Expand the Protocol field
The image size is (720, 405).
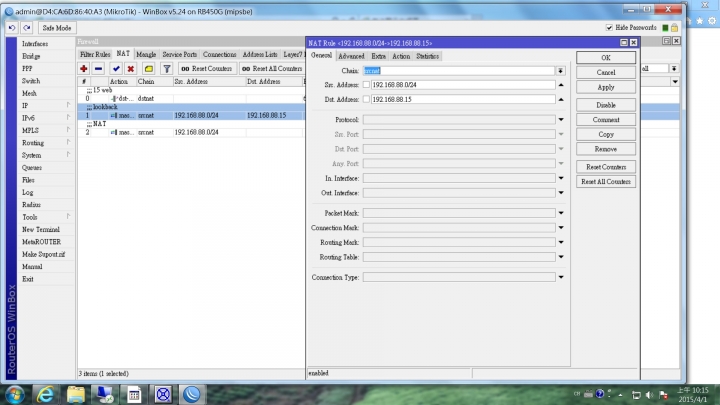point(561,120)
